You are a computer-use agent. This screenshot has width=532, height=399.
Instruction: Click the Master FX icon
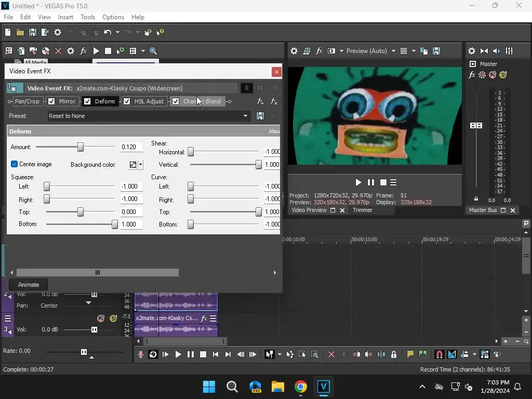(472, 75)
